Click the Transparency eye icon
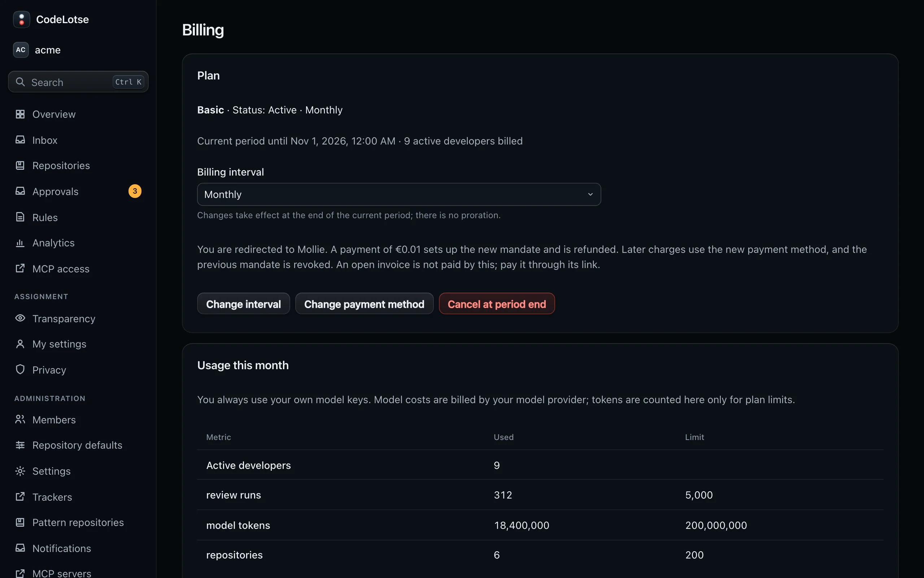The width and height of the screenshot is (924, 578). (20, 318)
